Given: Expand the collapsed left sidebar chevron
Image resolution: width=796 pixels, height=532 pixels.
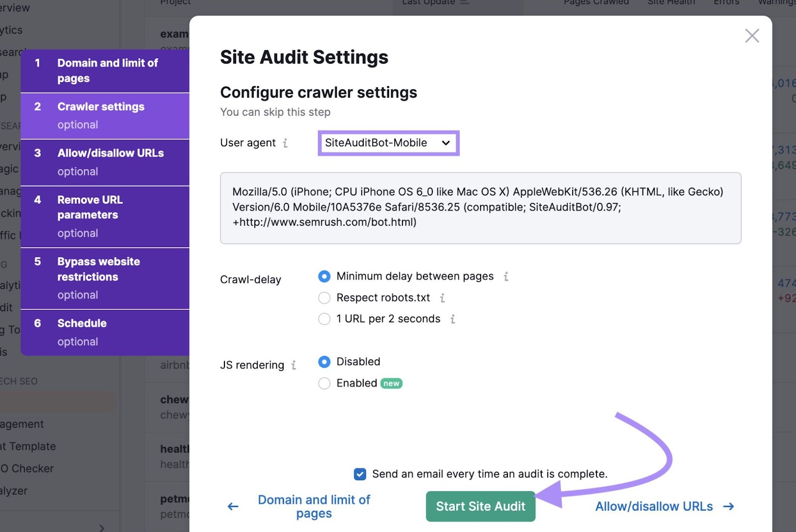Looking at the screenshot, I should coord(101,527).
